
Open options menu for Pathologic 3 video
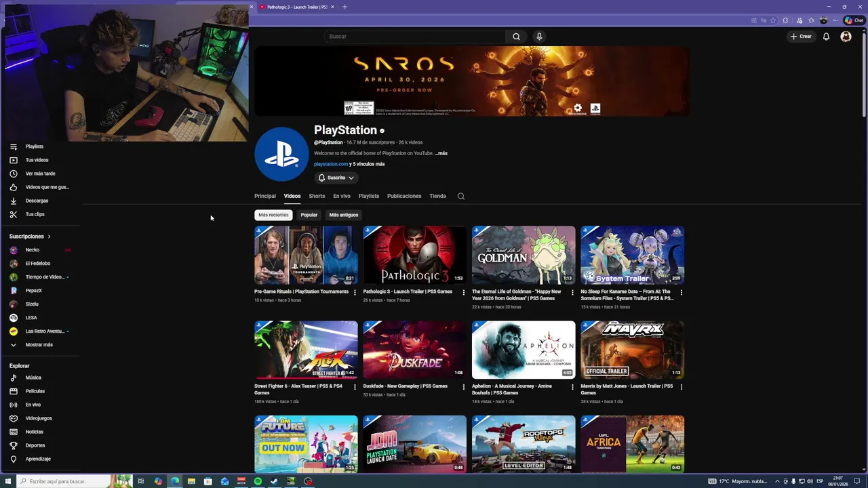(x=464, y=293)
